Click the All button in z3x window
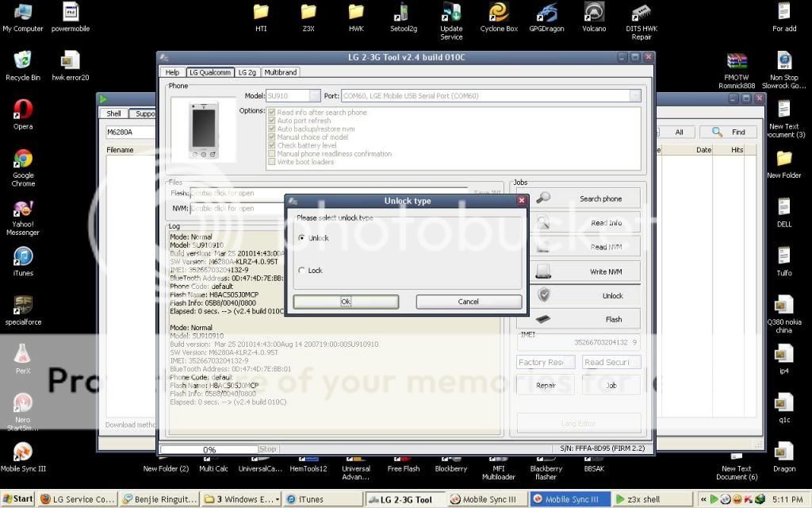This screenshot has width=812, height=508. (x=679, y=133)
